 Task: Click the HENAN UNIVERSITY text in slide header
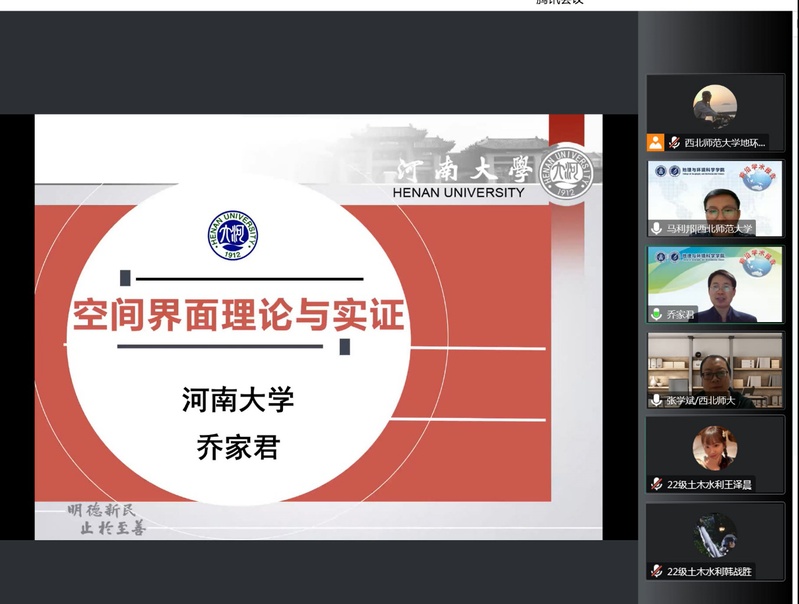[461, 192]
